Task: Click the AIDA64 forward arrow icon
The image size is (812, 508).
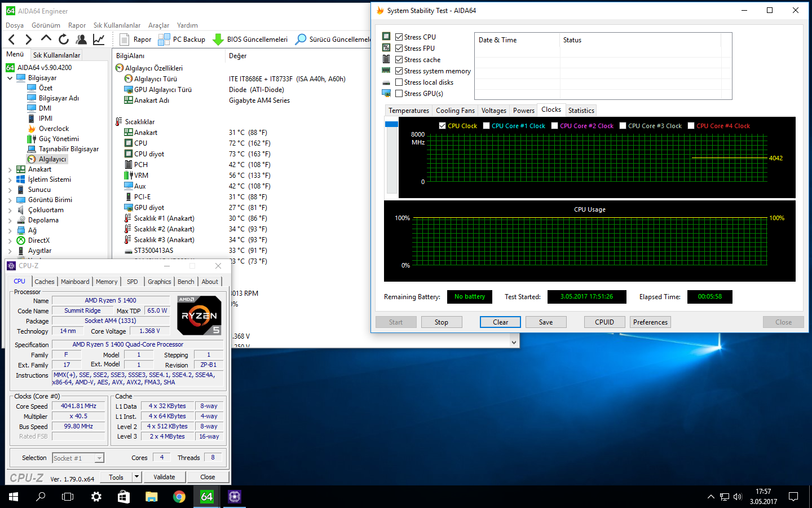Action: tap(28, 39)
